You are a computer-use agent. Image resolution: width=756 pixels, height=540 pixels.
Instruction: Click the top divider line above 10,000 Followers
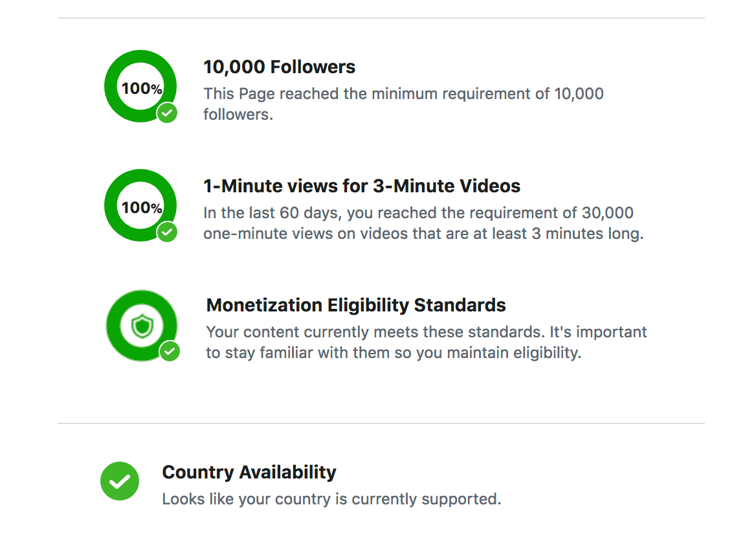[381, 18]
